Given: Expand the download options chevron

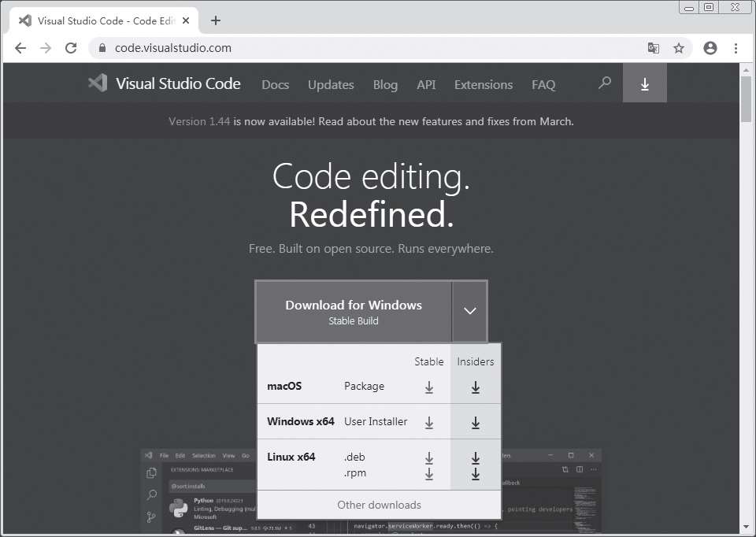Looking at the screenshot, I should pyautogui.click(x=470, y=311).
